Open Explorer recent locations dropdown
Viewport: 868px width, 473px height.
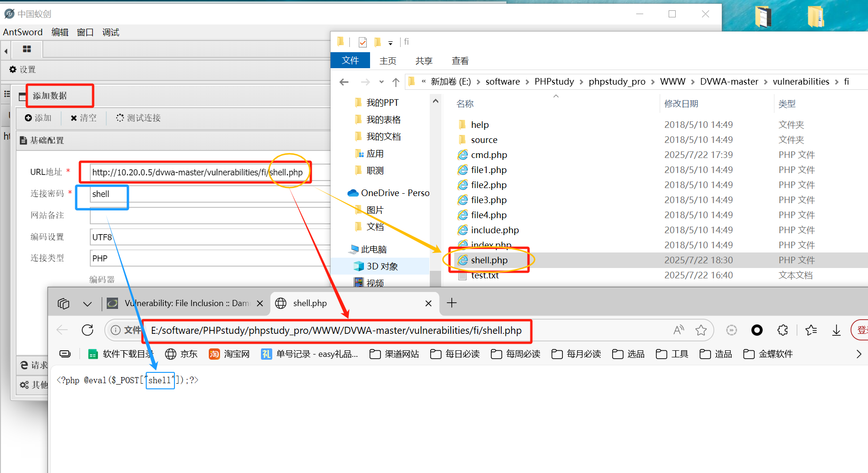tap(381, 82)
